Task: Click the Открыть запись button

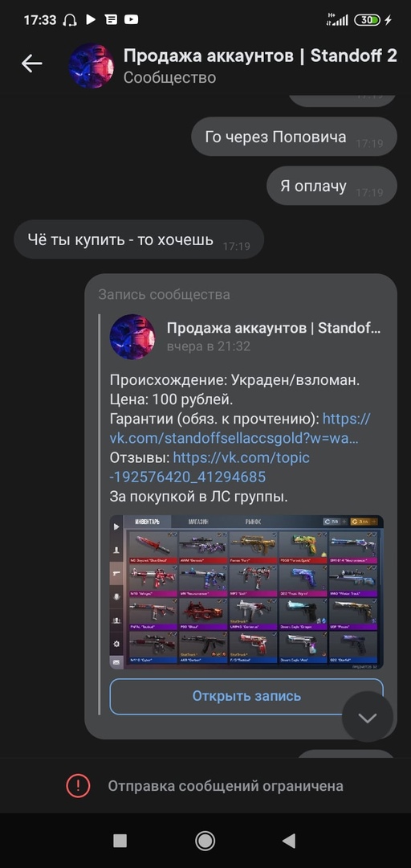Action: (x=246, y=696)
